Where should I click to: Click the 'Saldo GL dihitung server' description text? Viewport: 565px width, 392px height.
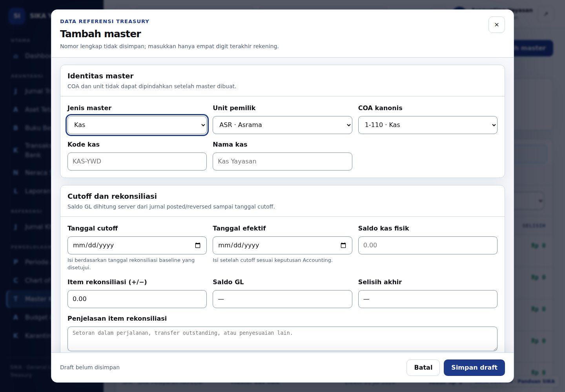point(171,207)
